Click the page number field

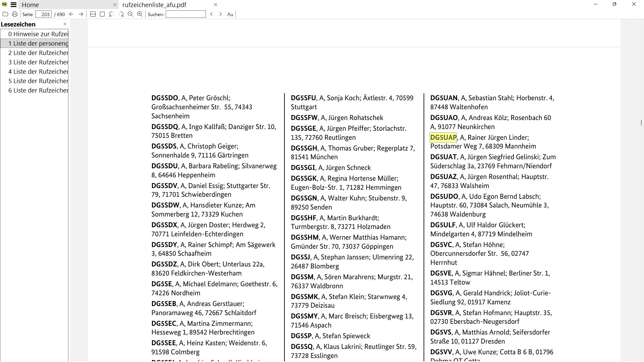pyautogui.click(x=44, y=14)
